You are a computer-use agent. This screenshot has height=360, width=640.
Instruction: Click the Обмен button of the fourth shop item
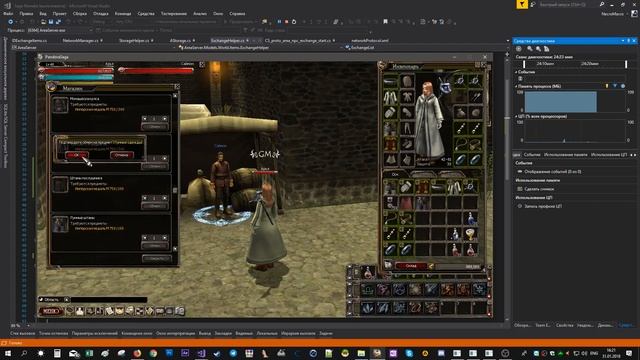click(155, 246)
